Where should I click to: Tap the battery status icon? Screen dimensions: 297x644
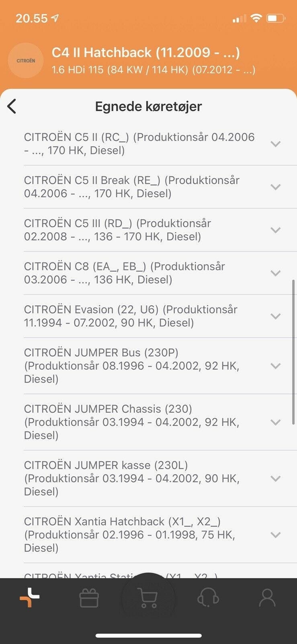pyautogui.click(x=276, y=18)
